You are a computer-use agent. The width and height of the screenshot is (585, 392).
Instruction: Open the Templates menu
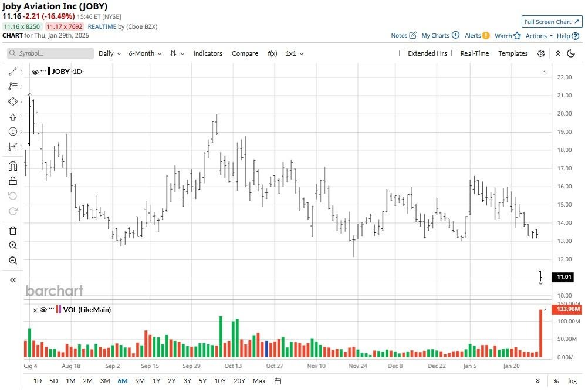click(x=513, y=53)
